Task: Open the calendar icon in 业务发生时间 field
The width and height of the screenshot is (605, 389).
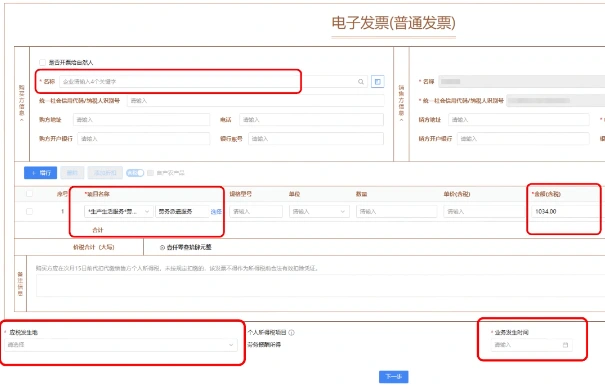Action: (565, 345)
